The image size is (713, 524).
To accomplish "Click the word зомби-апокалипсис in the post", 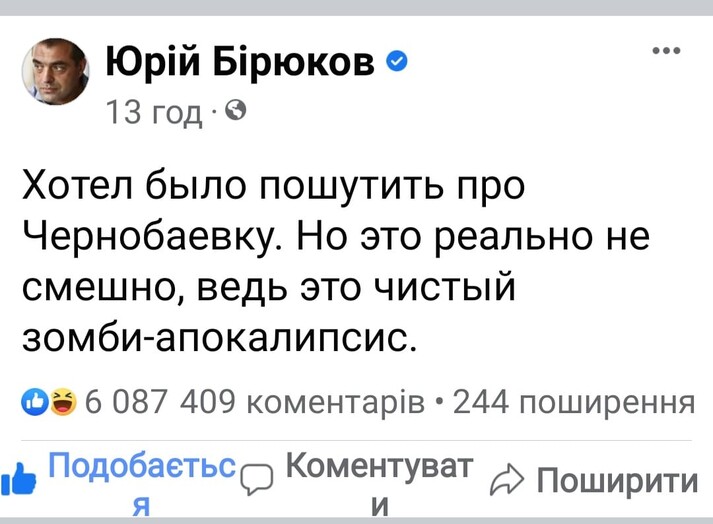I will point(217,337).
